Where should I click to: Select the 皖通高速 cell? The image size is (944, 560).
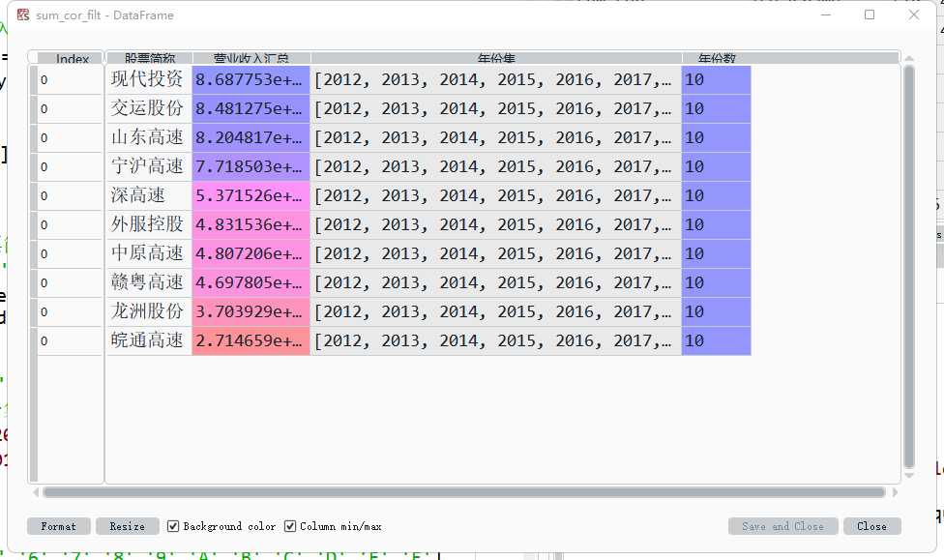[x=149, y=340]
